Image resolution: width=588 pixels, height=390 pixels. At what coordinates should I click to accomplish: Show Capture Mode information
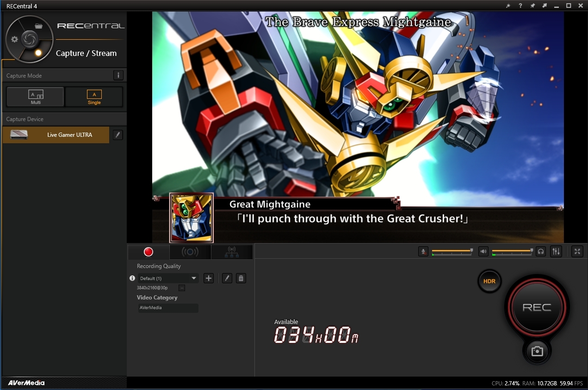[118, 75]
